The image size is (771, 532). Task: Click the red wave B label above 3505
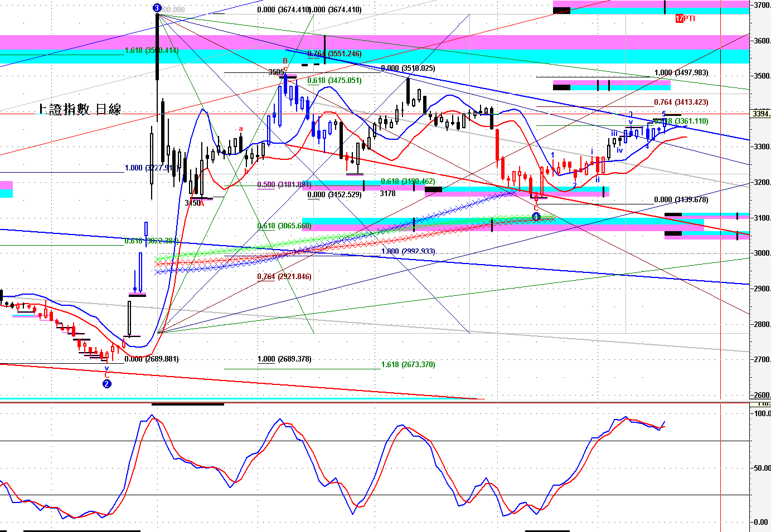[285, 61]
